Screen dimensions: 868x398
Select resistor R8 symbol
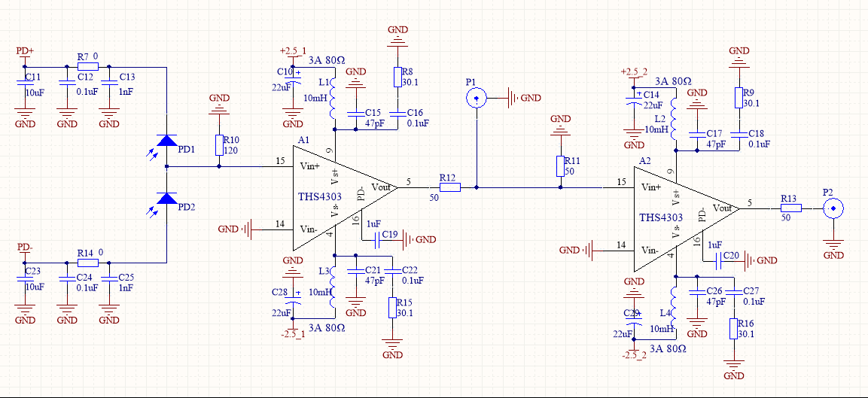[x=397, y=77]
